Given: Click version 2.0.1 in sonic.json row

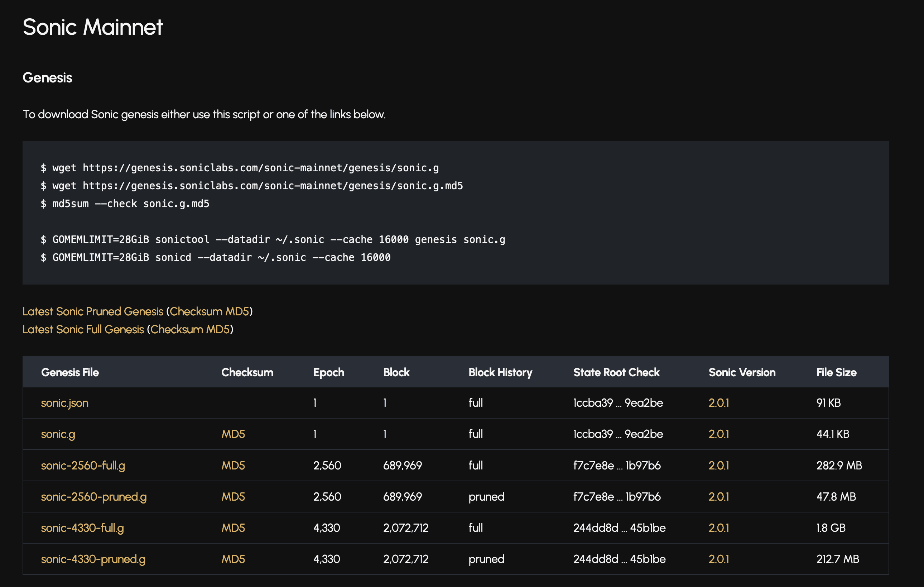Looking at the screenshot, I should coord(718,403).
